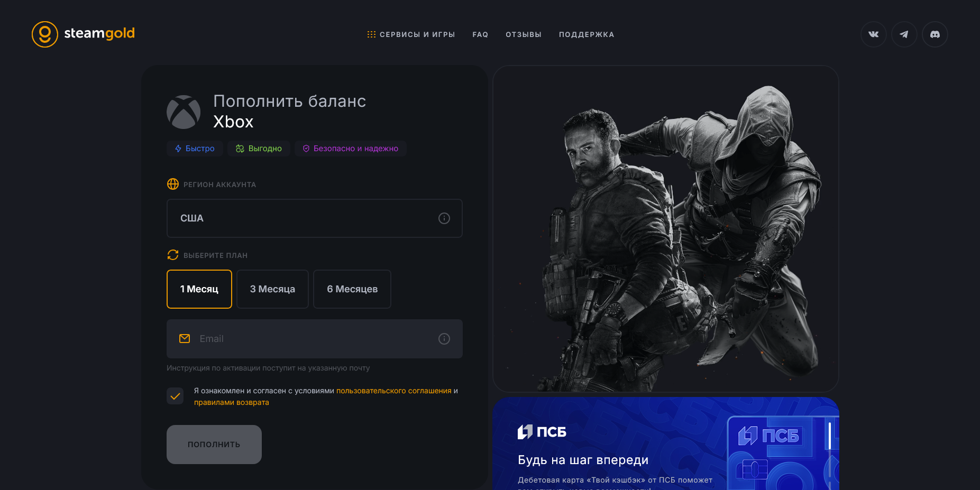
Task: Open the Discord link icon
Action: tap(935, 34)
